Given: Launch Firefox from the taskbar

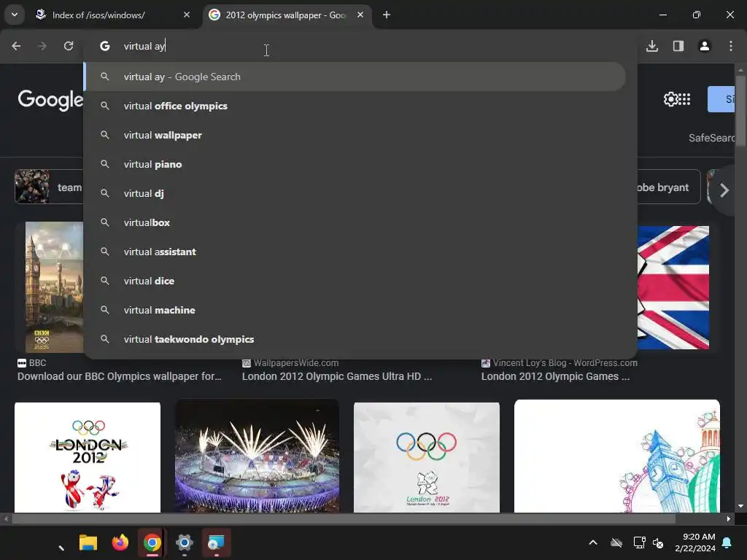Looking at the screenshot, I should (120, 542).
